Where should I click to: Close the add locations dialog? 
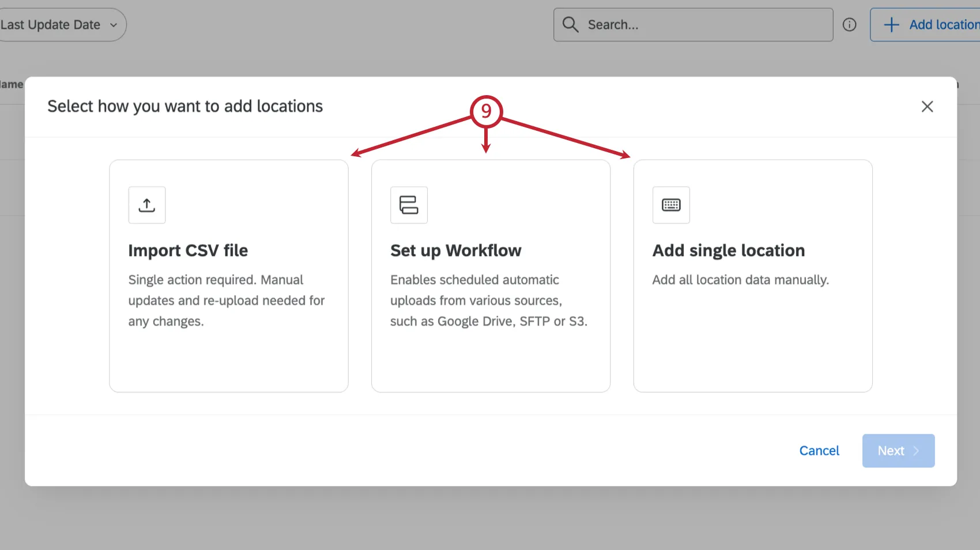coord(927,107)
